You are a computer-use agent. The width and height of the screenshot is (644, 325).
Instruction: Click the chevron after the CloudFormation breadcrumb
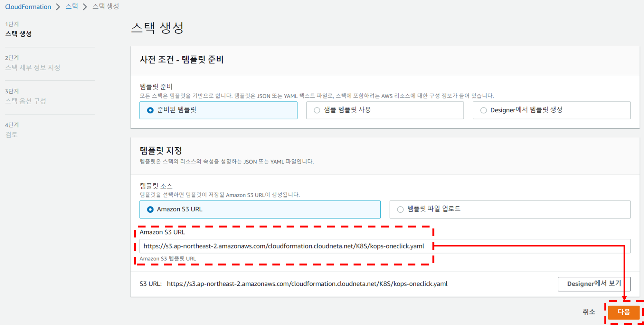[58, 7]
